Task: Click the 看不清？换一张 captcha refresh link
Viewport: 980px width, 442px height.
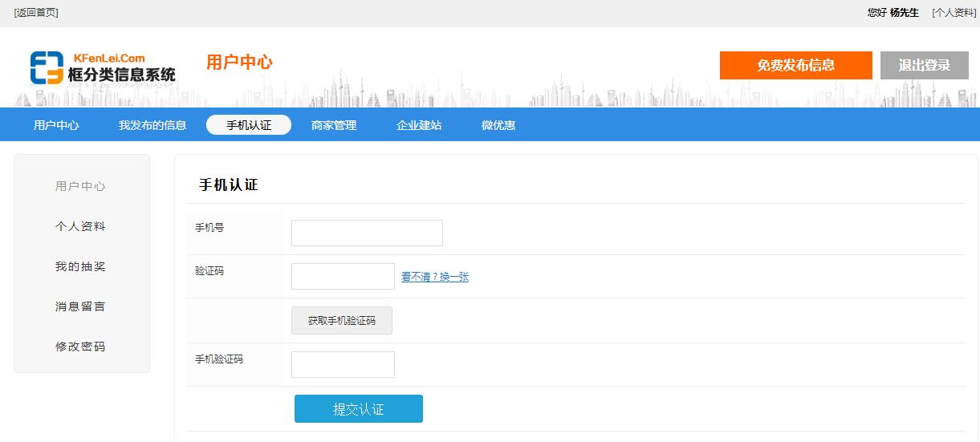Action: (435, 277)
